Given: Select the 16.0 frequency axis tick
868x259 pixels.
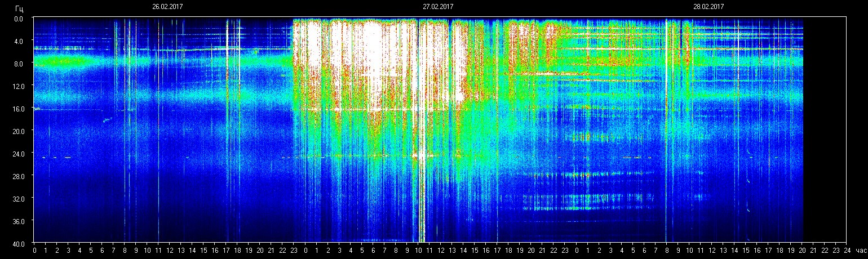Looking at the screenshot, I should click(19, 109).
